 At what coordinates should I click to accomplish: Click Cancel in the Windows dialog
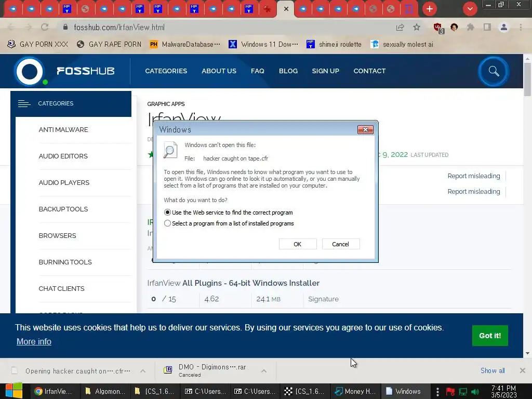(340, 244)
